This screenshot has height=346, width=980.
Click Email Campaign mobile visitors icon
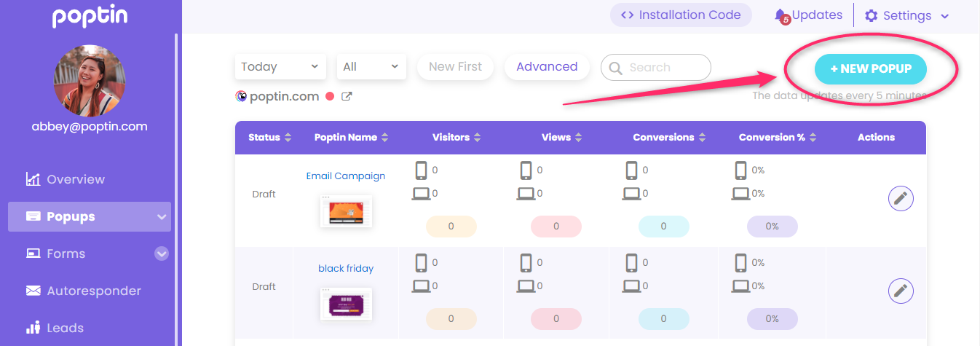[x=421, y=170]
